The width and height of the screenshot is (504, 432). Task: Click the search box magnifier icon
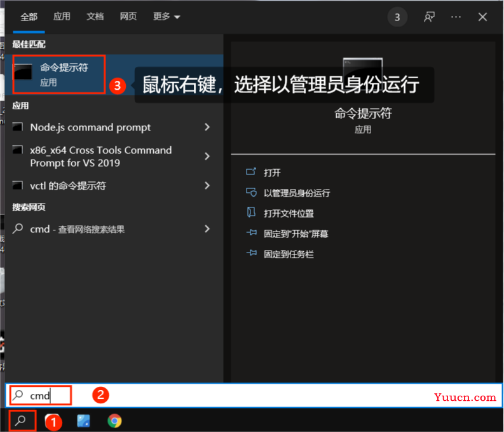[18, 395]
